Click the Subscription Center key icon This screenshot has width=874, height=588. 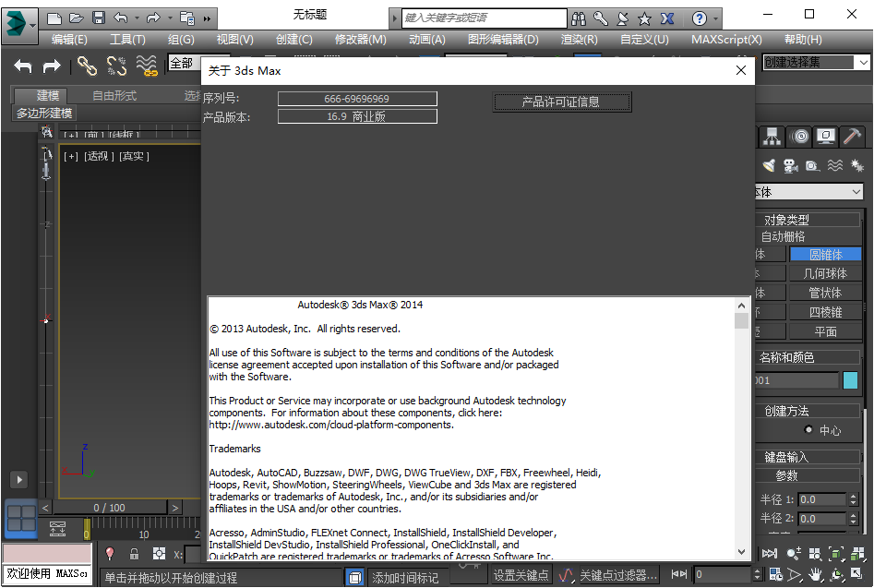pyautogui.click(x=600, y=19)
